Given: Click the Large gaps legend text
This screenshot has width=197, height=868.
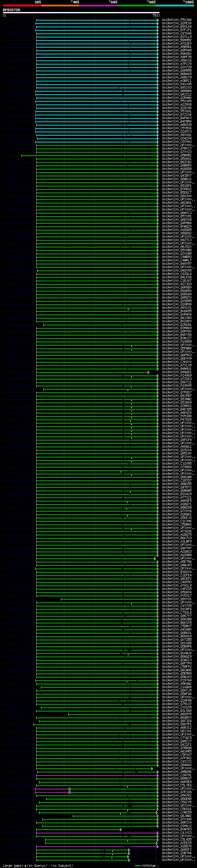Looking at the screenshot, I should click(x=38, y=865).
